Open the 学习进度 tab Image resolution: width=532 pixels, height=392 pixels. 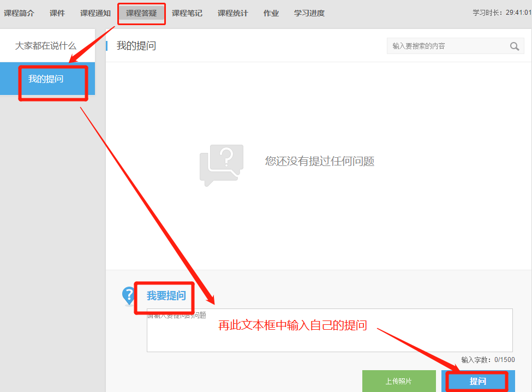tap(309, 13)
